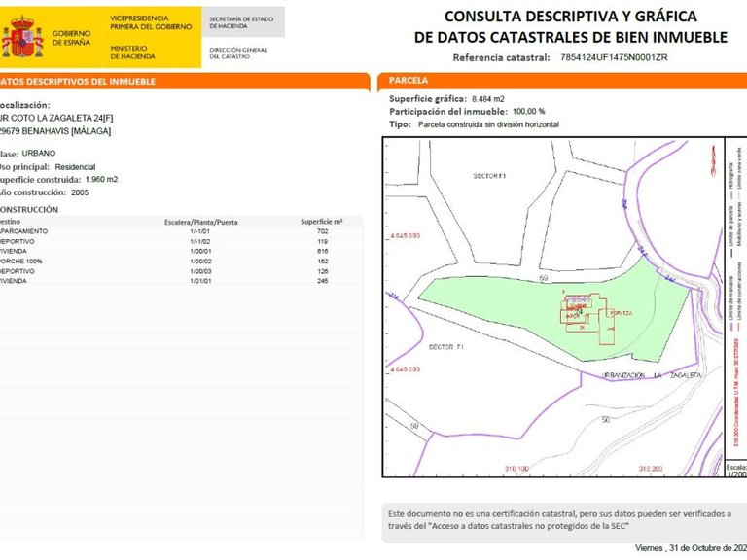This screenshot has height=560, width=747.
Task: Click the surface value 702
Action: tap(323, 231)
